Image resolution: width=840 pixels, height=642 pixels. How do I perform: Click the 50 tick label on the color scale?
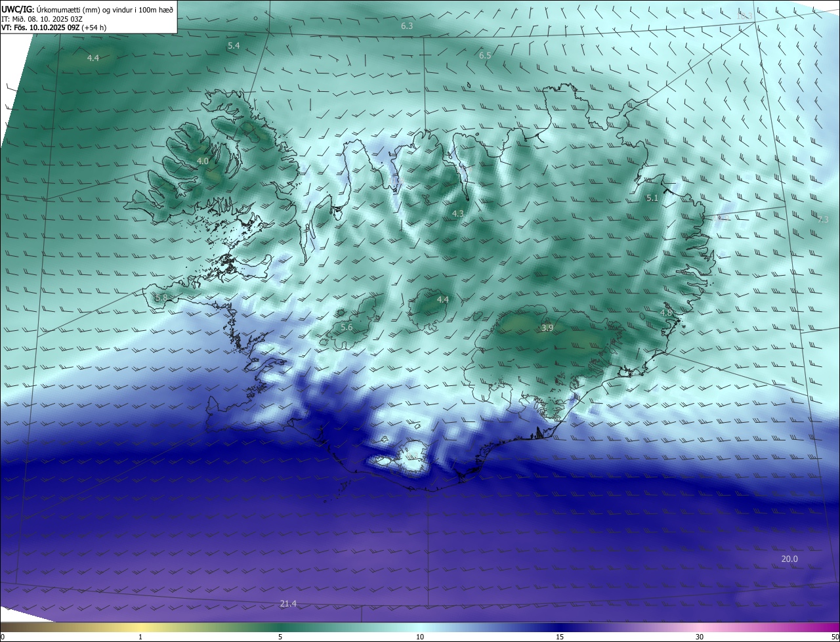pyautogui.click(x=835, y=637)
